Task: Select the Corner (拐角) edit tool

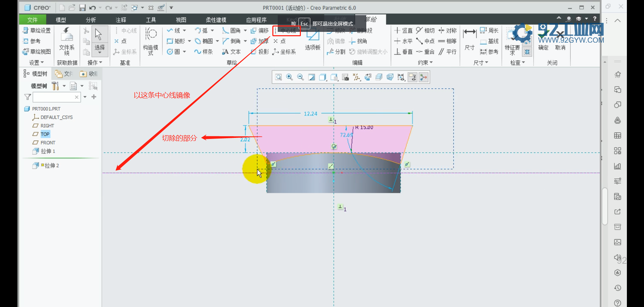Action: click(358, 41)
